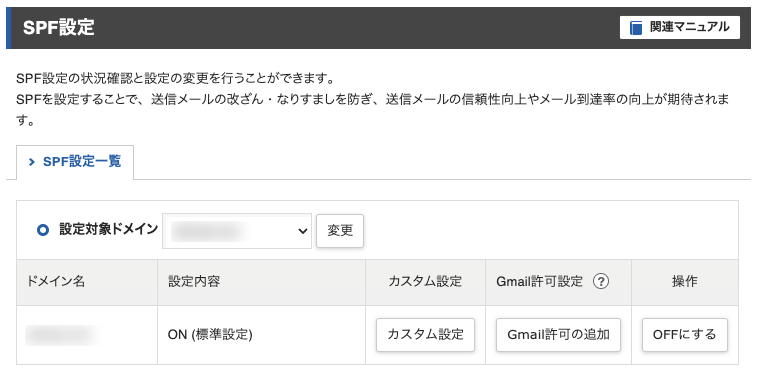Viewport: 757px width, 376px height.
Task: Click the ON (標準設定) status cell
Action: click(x=210, y=334)
